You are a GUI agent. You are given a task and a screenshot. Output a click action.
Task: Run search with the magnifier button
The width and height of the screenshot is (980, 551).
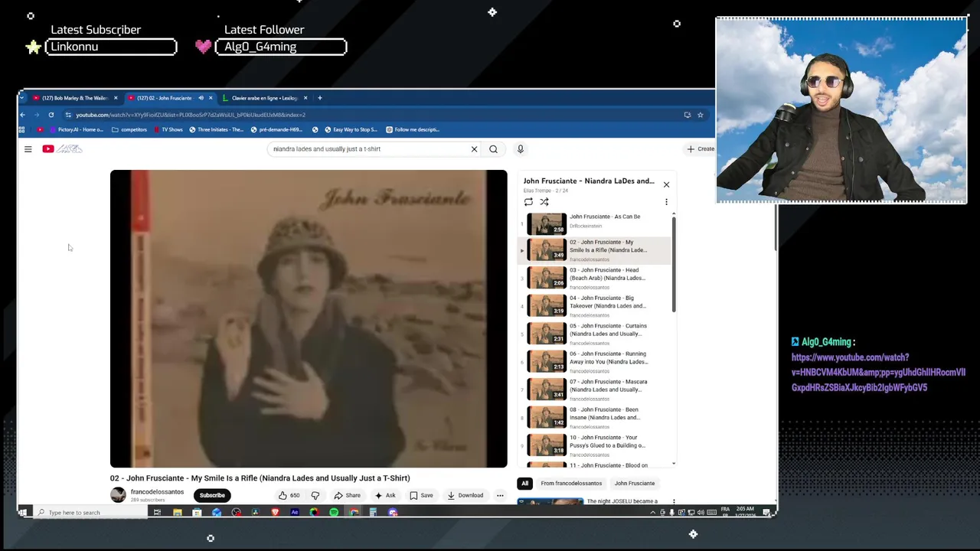tap(493, 149)
